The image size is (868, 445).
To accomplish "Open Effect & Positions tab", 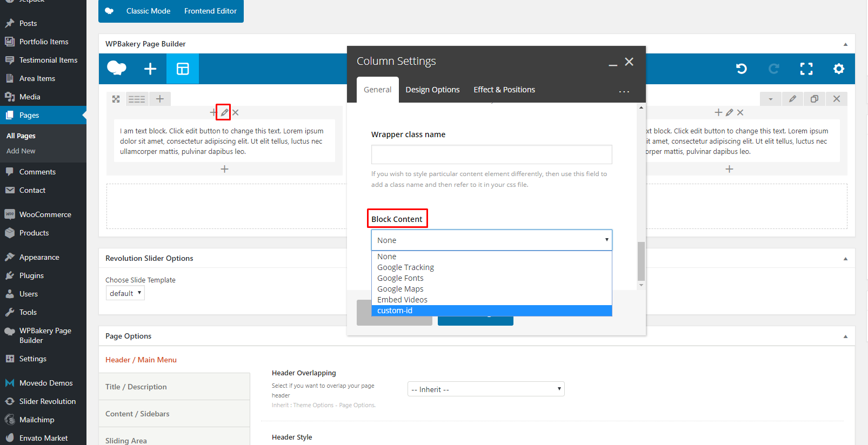I will 504,90.
